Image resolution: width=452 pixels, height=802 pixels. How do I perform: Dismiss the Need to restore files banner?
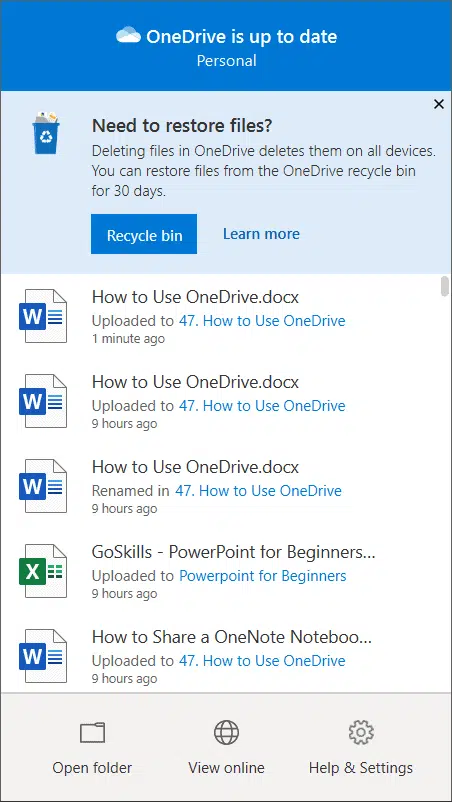coord(439,104)
